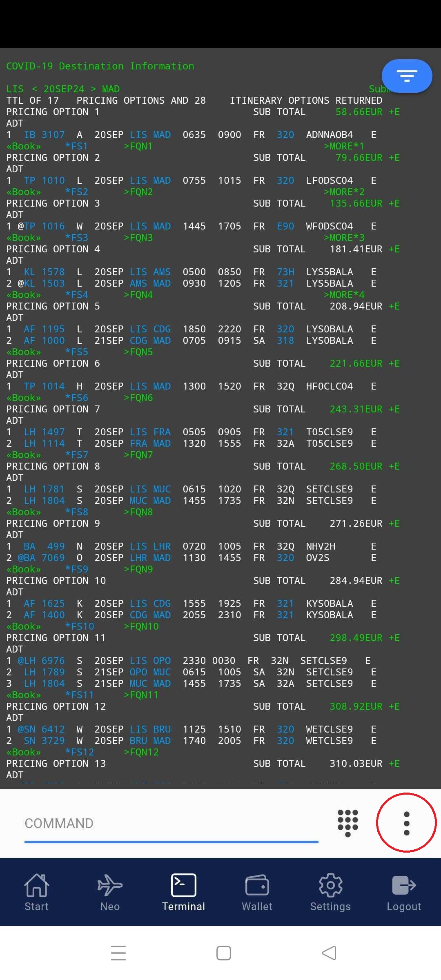Click LIS < 20SEP24 > MAD header
The height and width of the screenshot is (980, 441).
click(63, 89)
